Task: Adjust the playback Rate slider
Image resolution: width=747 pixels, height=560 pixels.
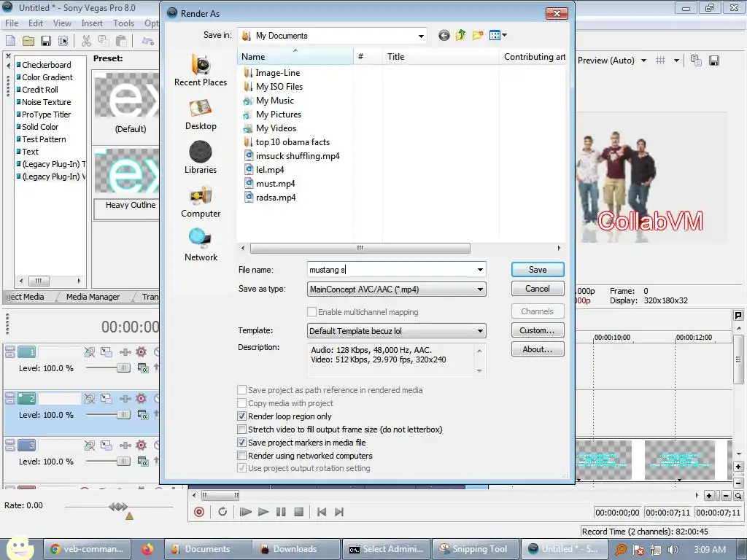Action: 118,507
